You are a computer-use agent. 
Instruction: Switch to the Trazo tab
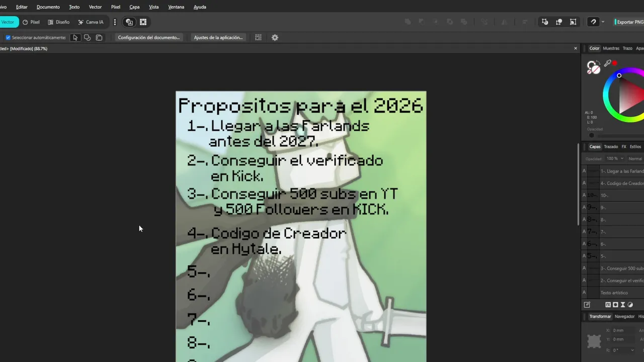point(627,49)
